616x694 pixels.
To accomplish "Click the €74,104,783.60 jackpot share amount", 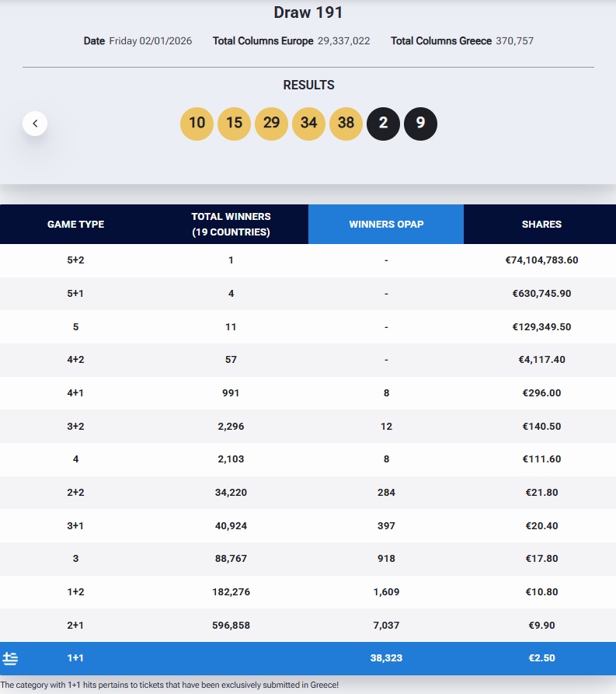I will click(x=541, y=260).
